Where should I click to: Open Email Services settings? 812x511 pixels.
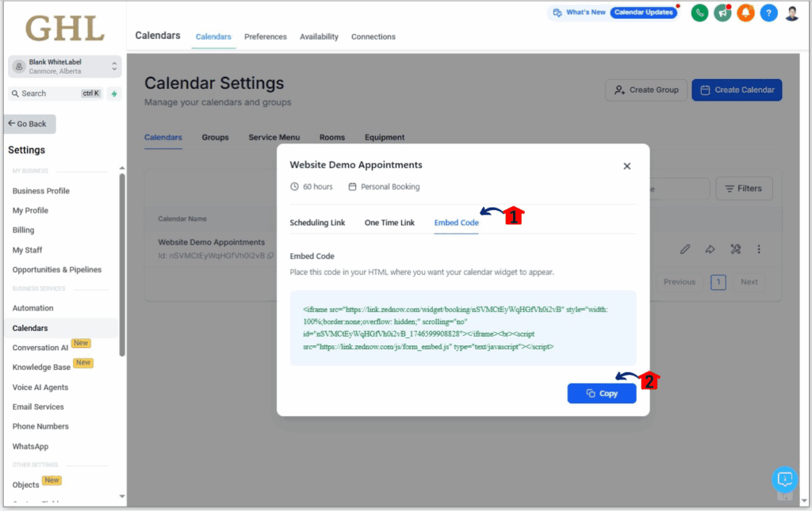[38, 407]
